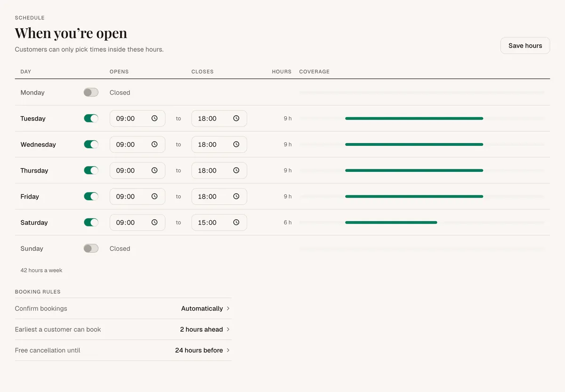Image resolution: width=565 pixels, height=392 pixels.
Task: Click the CLOSES column header
Action: 202,72
